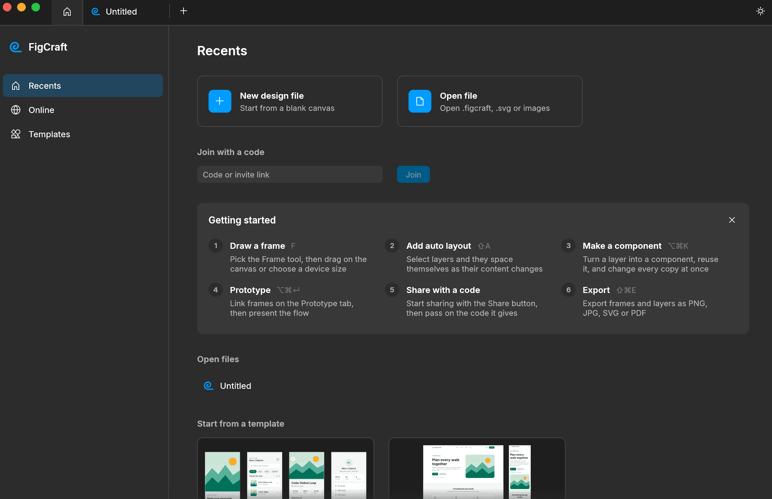Create a New design file
The width and height of the screenshot is (772, 499).
click(x=290, y=101)
